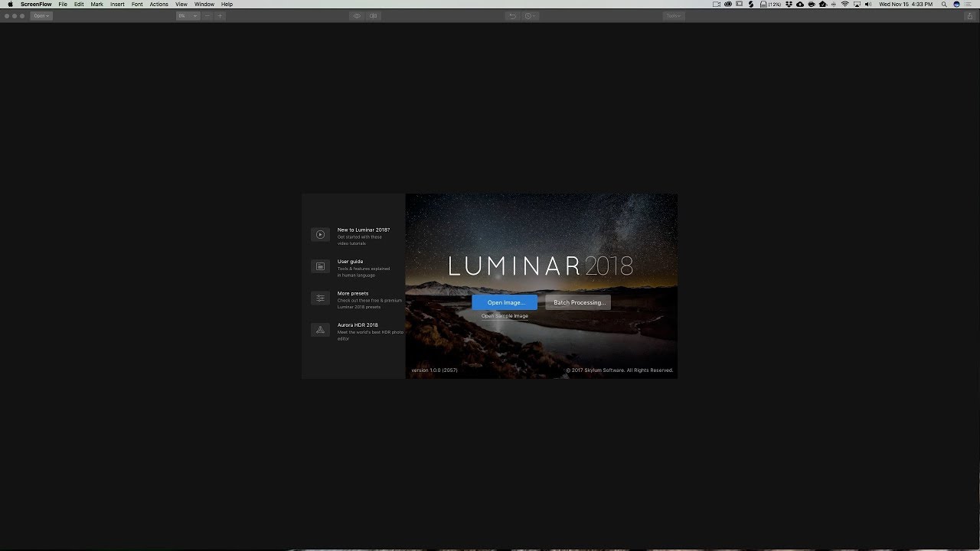Click the home-shaped menu bar icon
Screen dimensions: 980x551
coord(822,5)
